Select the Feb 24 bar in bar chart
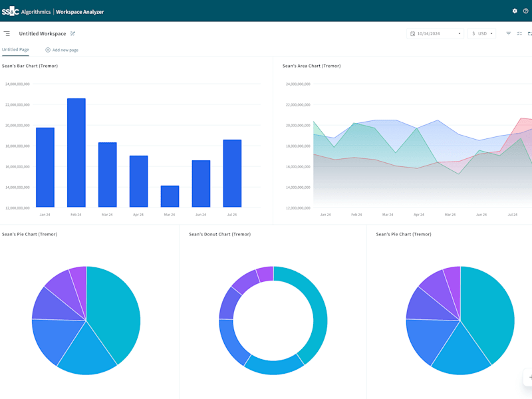 click(x=76, y=153)
